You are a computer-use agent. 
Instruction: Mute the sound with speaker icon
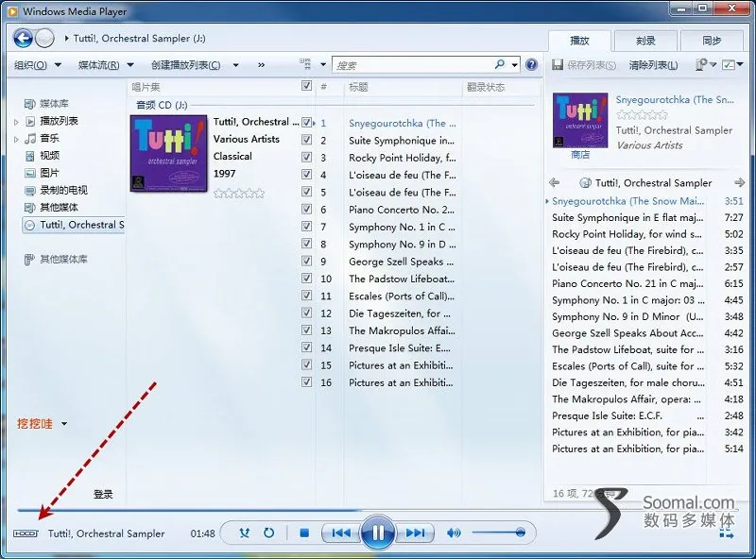click(454, 533)
